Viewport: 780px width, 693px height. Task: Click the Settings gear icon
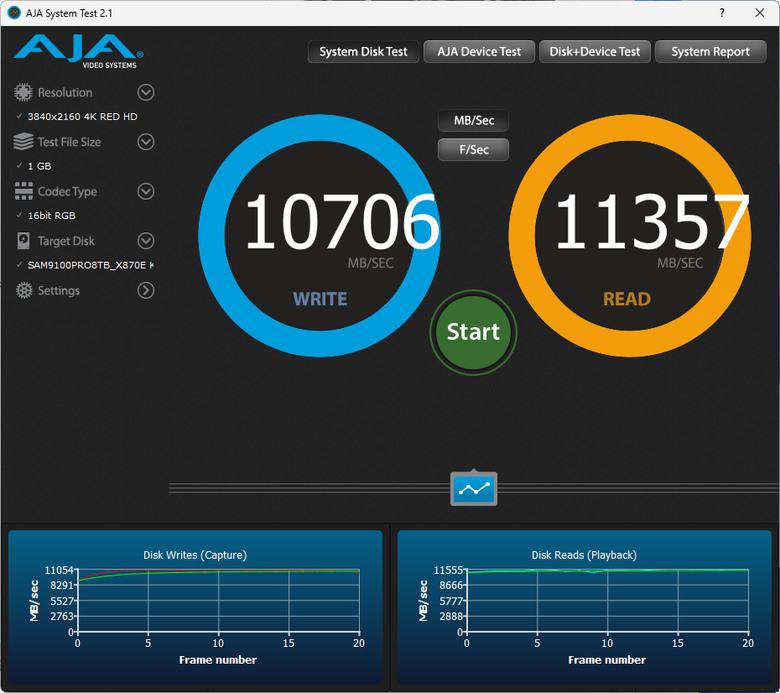coord(24,290)
